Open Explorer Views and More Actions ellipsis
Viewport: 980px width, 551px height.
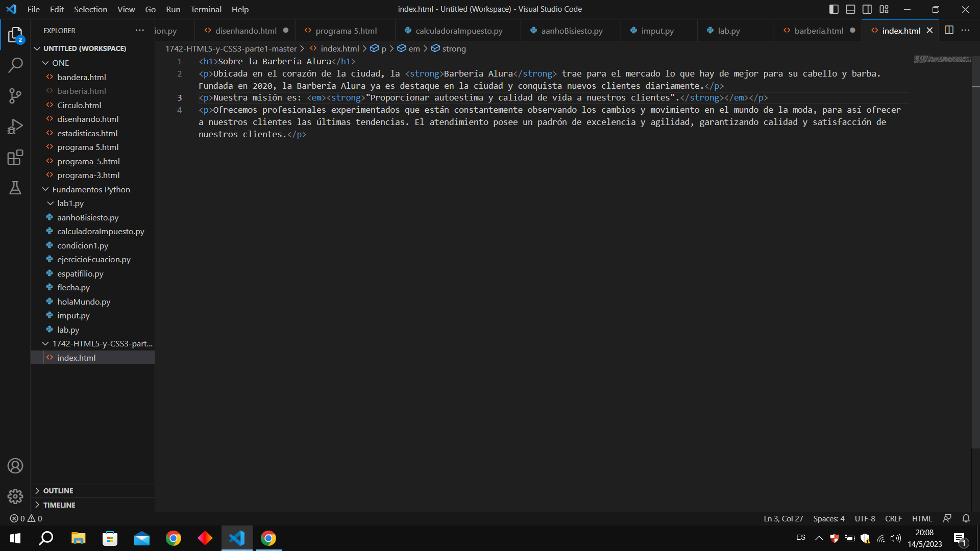point(140,30)
